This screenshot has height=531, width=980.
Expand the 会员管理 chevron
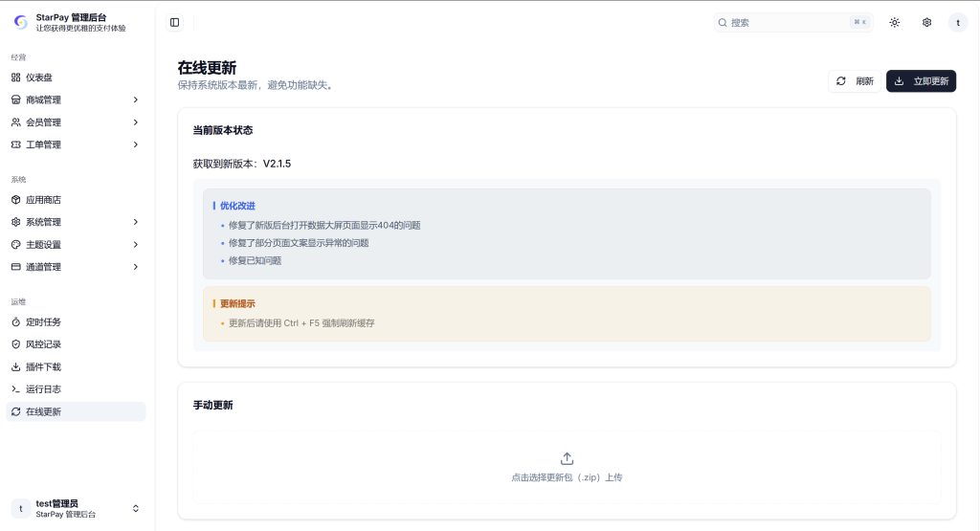click(x=136, y=122)
